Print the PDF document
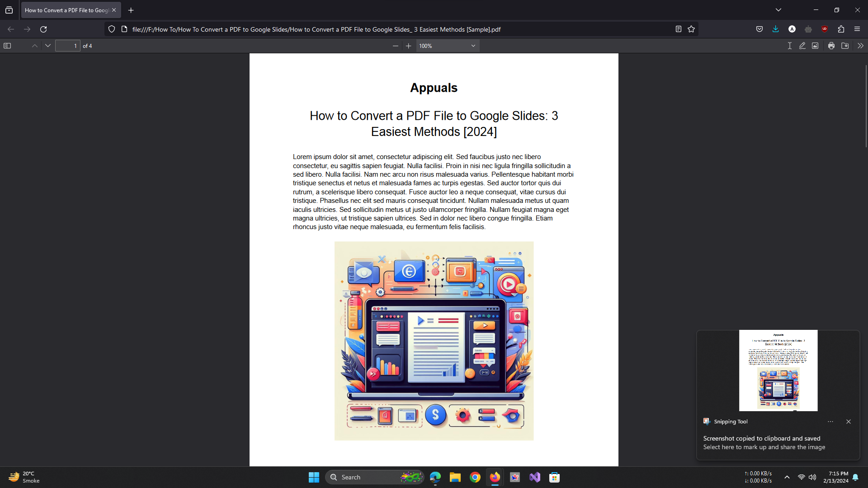Image resolution: width=868 pixels, height=488 pixels. 831,46
